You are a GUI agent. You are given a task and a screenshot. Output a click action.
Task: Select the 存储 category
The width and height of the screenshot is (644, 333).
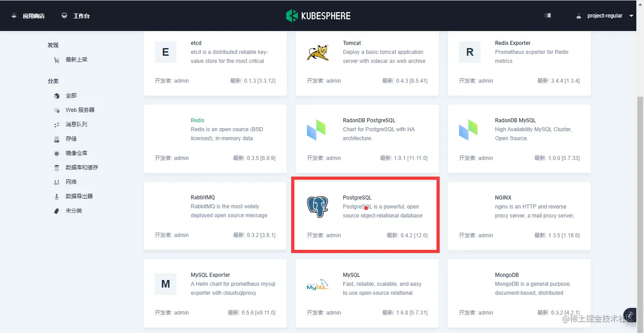pyautogui.click(x=71, y=138)
